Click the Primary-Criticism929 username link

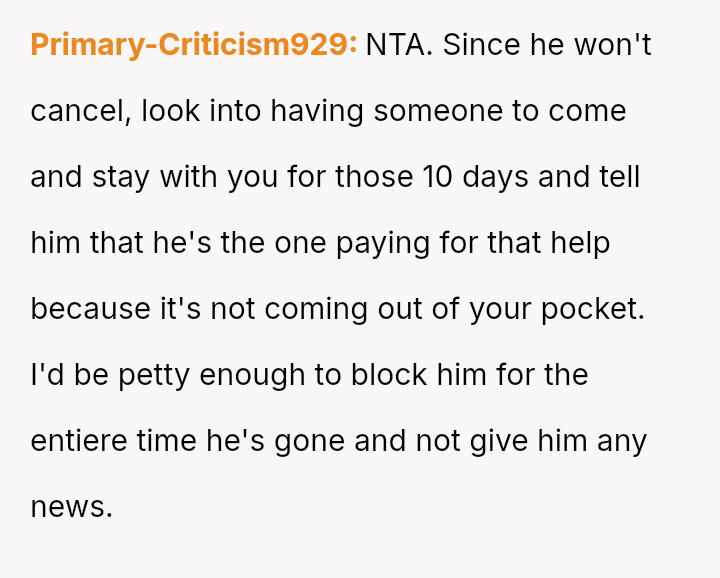pyautogui.click(x=193, y=45)
